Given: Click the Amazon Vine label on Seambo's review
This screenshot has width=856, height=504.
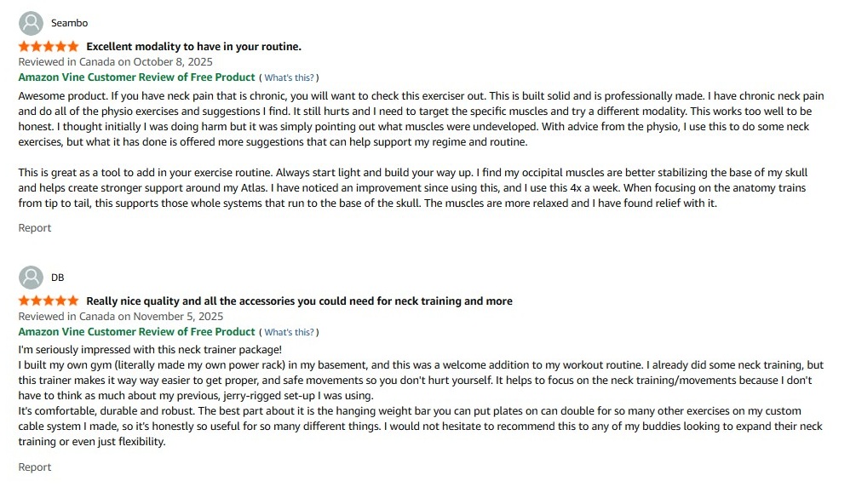Looking at the screenshot, I should [x=136, y=77].
